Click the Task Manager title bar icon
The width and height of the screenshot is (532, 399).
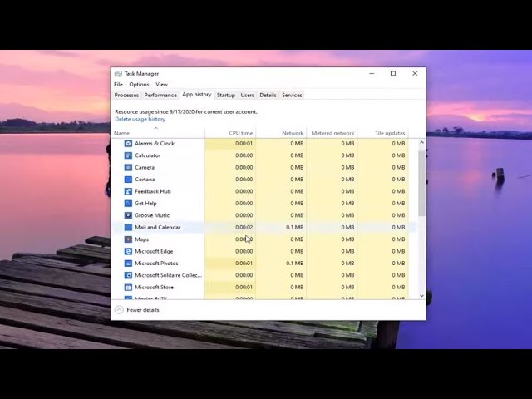click(x=118, y=74)
